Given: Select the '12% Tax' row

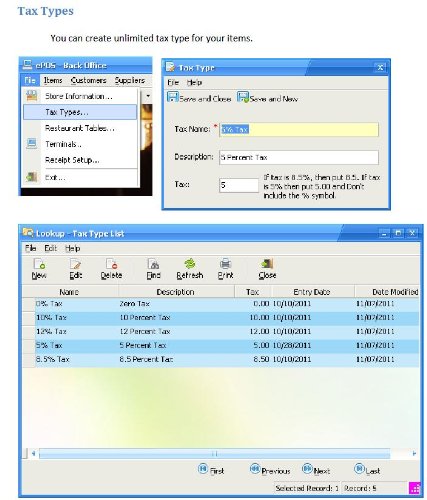Looking at the screenshot, I should point(221,332).
